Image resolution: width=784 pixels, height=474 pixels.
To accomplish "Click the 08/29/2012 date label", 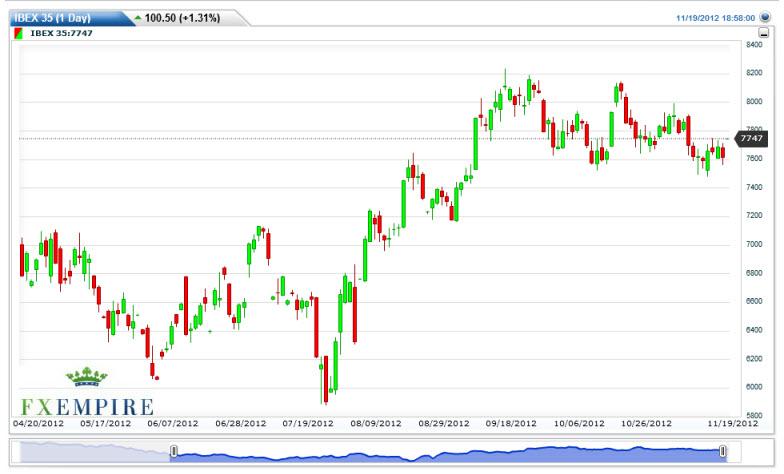I will tap(444, 423).
